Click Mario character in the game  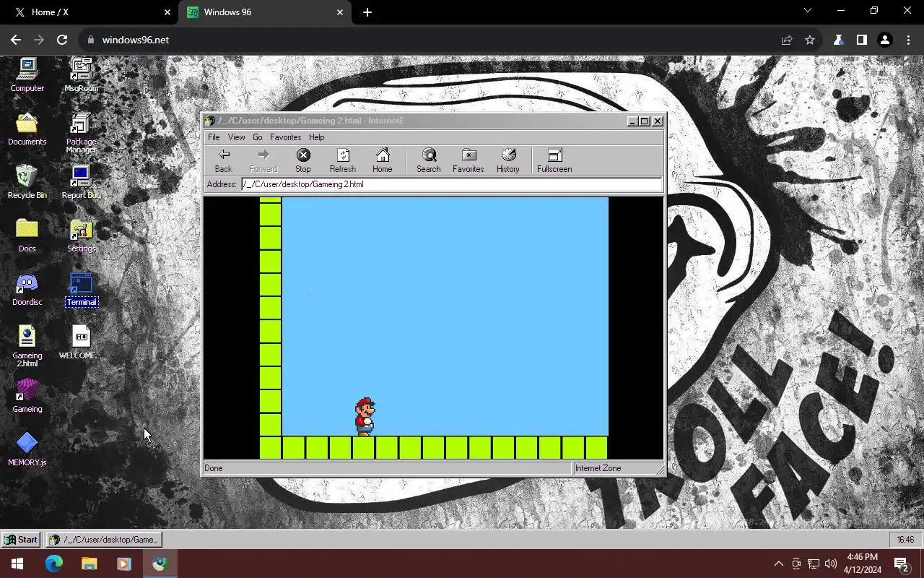pyautogui.click(x=365, y=417)
